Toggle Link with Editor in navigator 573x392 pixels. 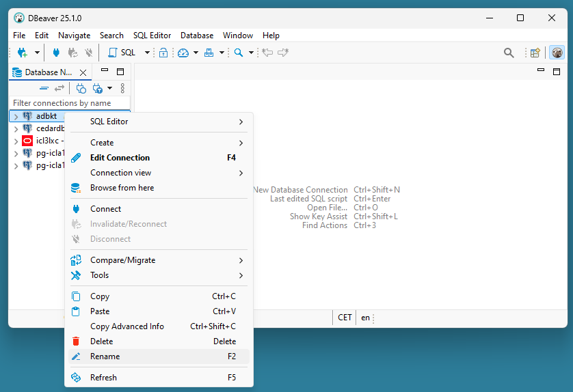point(59,88)
